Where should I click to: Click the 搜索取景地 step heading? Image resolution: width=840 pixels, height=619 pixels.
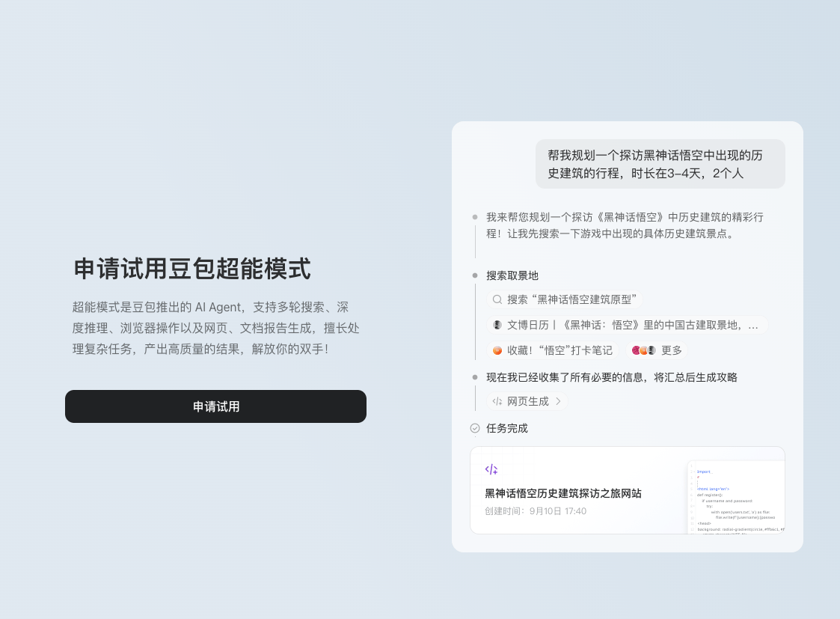(512, 275)
